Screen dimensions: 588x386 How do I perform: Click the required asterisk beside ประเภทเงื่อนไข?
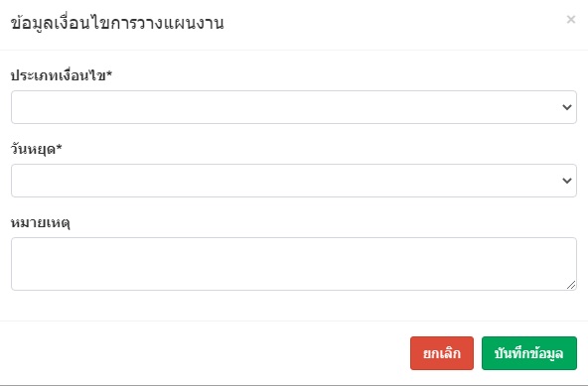click(x=109, y=73)
